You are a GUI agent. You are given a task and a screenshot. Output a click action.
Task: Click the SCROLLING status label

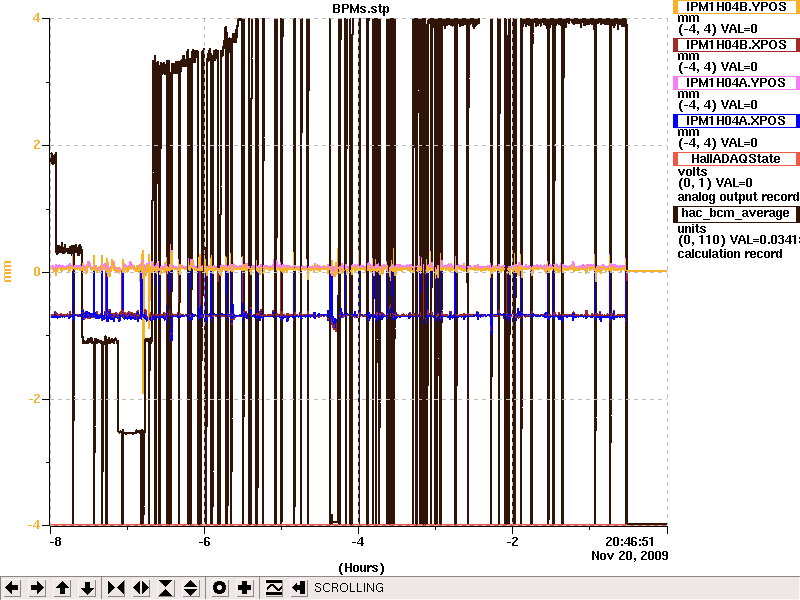click(x=348, y=588)
